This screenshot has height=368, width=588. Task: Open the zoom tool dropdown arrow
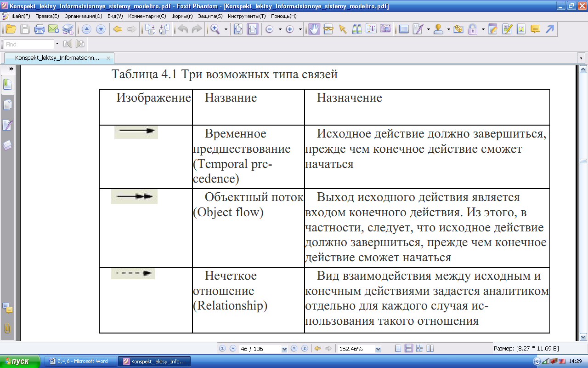(x=226, y=29)
